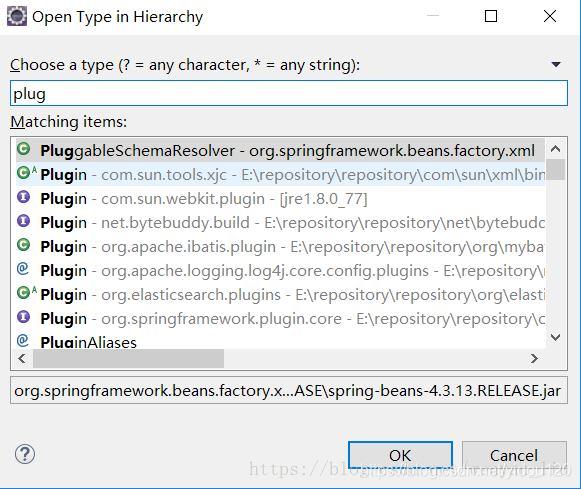Select Plugin - com.sun.webkit.plugin entry

(x=280, y=198)
